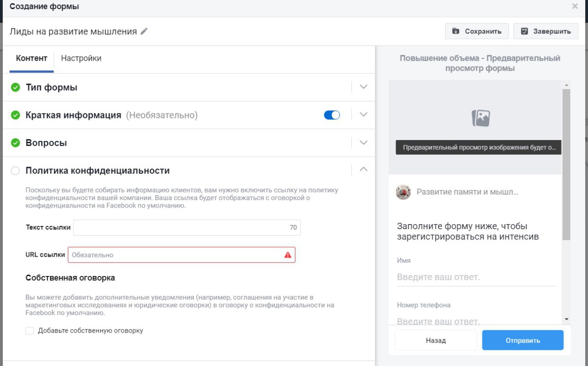Image resolution: width=588 pixels, height=366 pixels.
Task: Click green checkmark beside Краткая информация
Action: 16,115
